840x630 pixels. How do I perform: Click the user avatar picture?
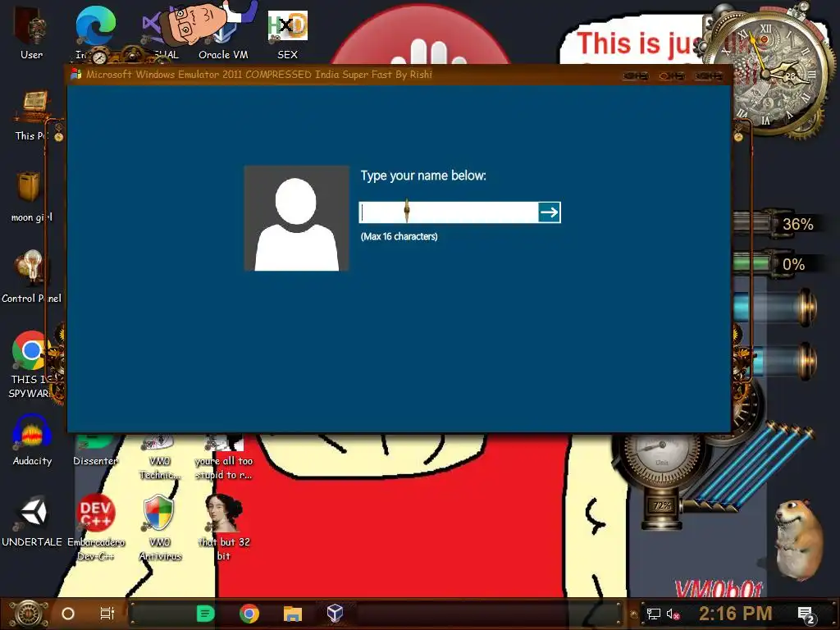pyautogui.click(x=296, y=218)
